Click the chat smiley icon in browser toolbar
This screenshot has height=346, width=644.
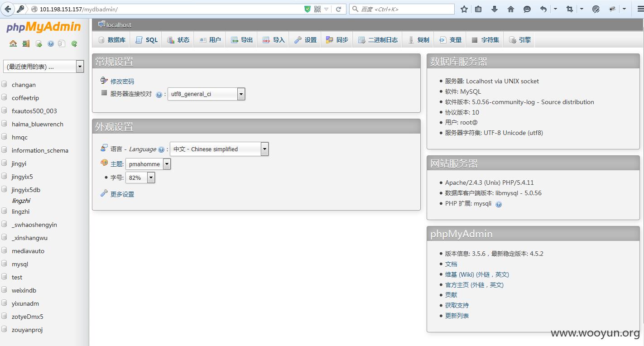(527, 9)
